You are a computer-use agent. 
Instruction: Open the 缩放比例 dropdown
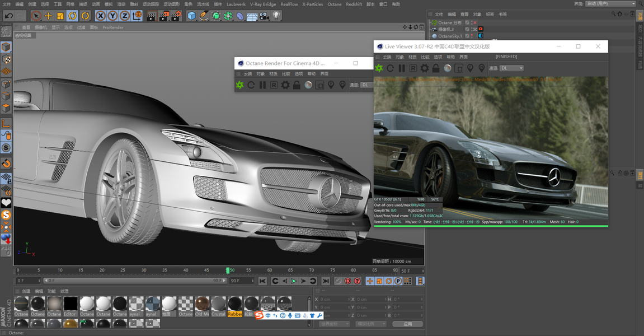click(x=371, y=324)
